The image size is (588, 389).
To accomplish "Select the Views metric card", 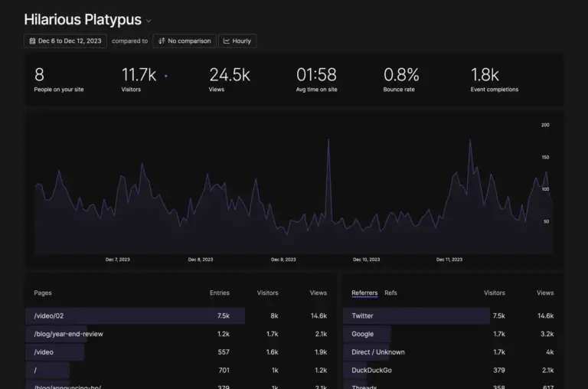I will (229, 80).
